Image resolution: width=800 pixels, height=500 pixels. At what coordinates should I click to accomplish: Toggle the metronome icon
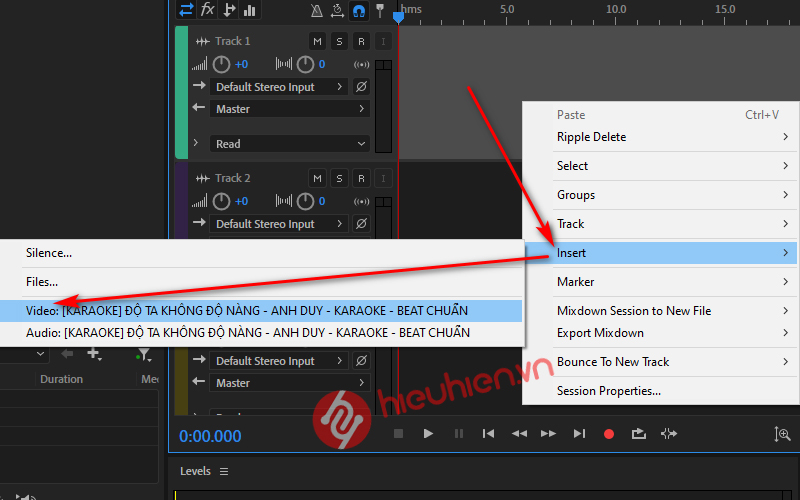click(x=316, y=11)
